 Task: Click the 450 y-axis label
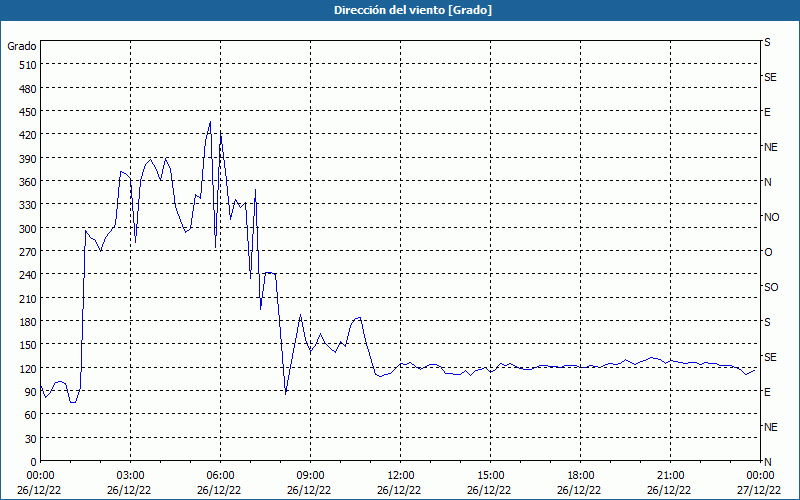(x=28, y=112)
